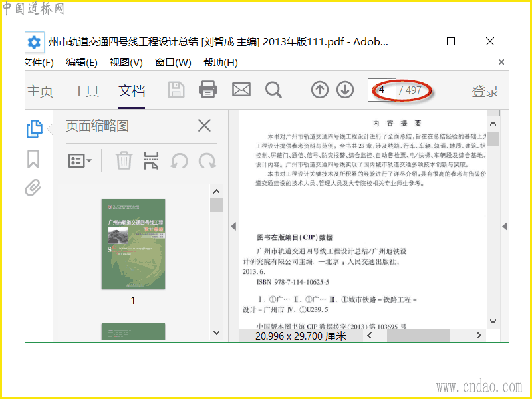Open the 文件(F) menu
The image size is (532, 399).
point(39,63)
